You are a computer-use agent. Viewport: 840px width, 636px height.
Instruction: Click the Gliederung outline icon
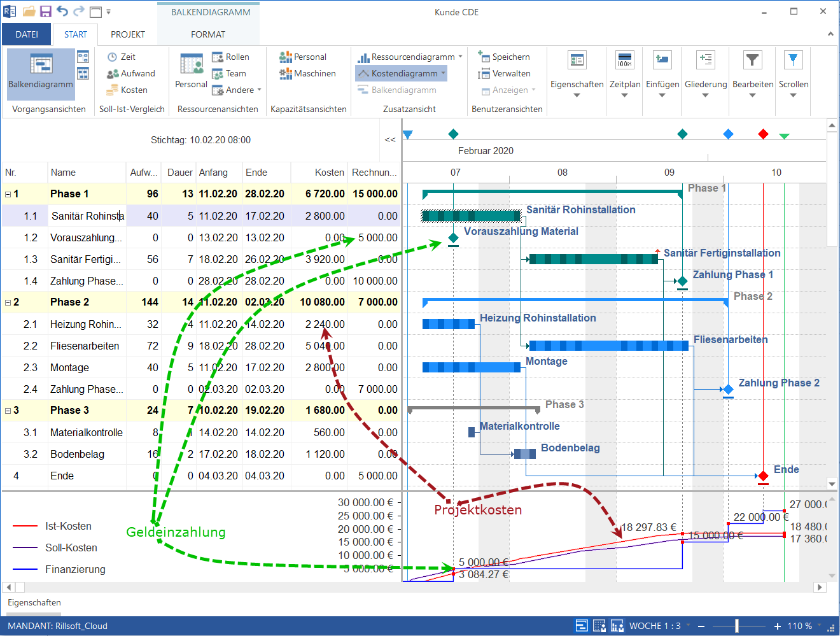pos(705,61)
